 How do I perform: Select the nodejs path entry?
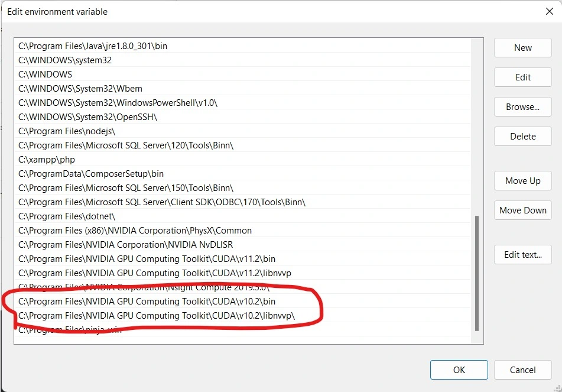(67, 131)
